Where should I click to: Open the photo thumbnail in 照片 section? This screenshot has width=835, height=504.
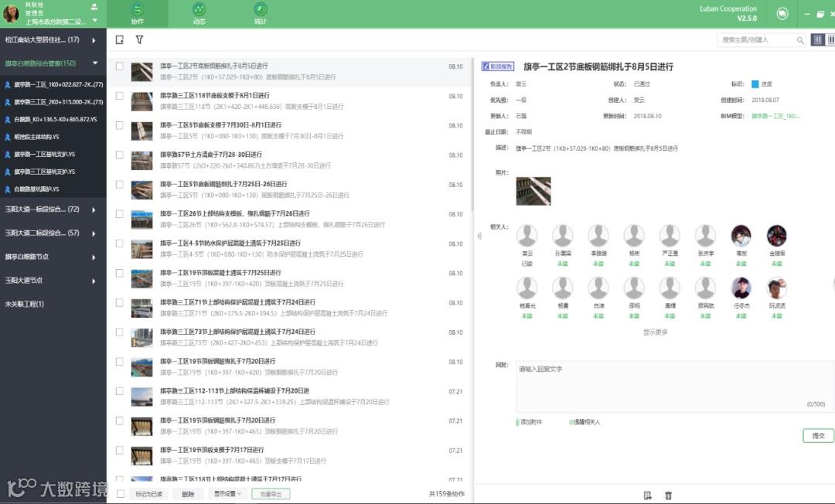[x=533, y=191]
